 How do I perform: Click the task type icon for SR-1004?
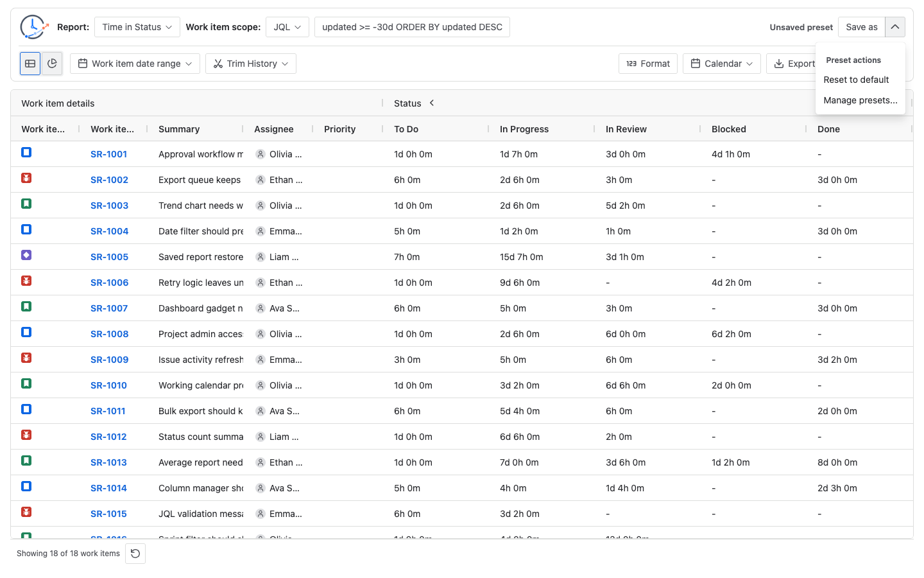pos(26,229)
